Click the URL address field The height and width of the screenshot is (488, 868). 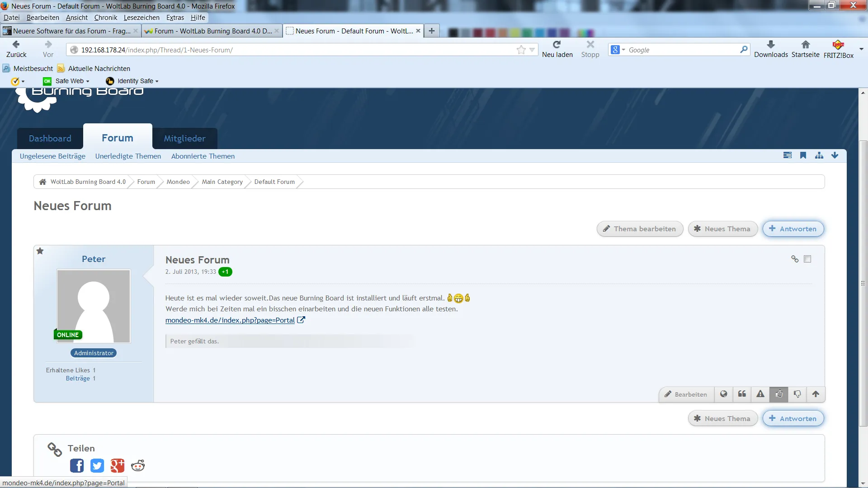(289, 50)
